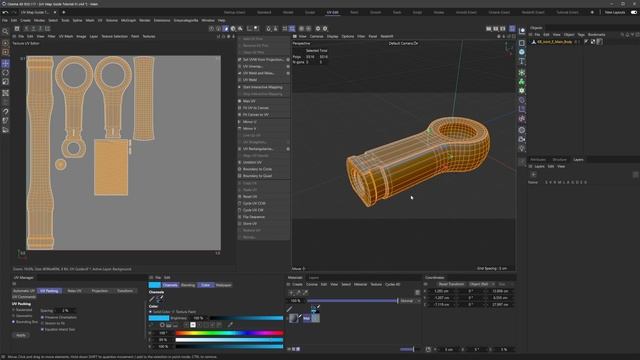The width and height of the screenshot is (640, 360).
Task: Click the Store UV command
Action: 250,224
